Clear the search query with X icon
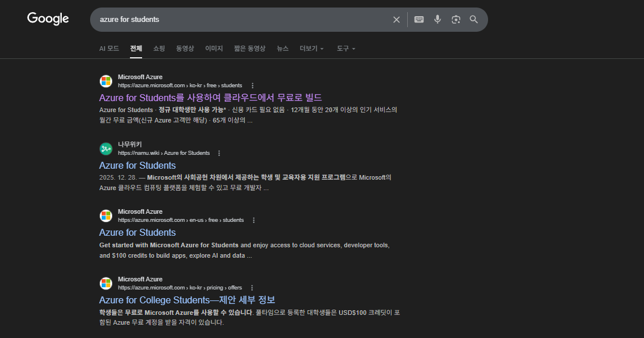Image resolution: width=644 pixels, height=338 pixels. point(396,20)
